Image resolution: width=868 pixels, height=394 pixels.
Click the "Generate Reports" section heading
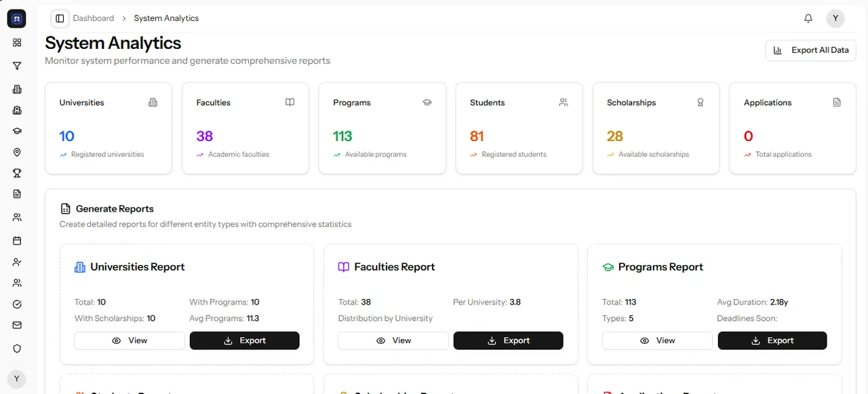115,209
